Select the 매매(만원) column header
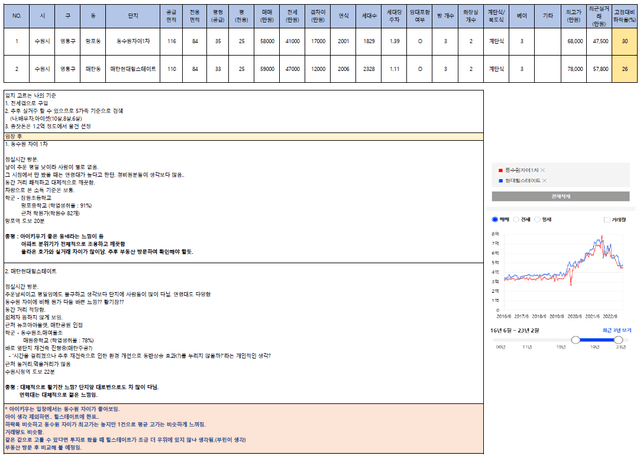Image resolution: width=640 pixels, height=456 pixels. tap(267, 16)
